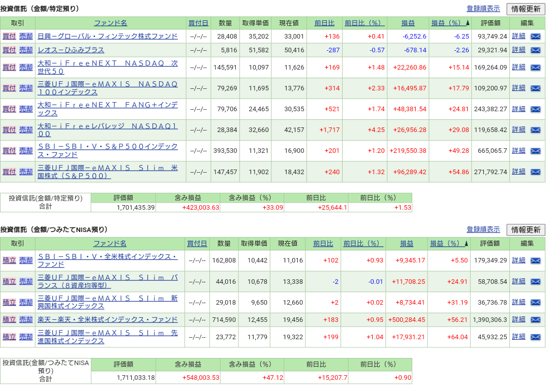Click 積立 for SBI・V・全米株式 row

click(10, 260)
